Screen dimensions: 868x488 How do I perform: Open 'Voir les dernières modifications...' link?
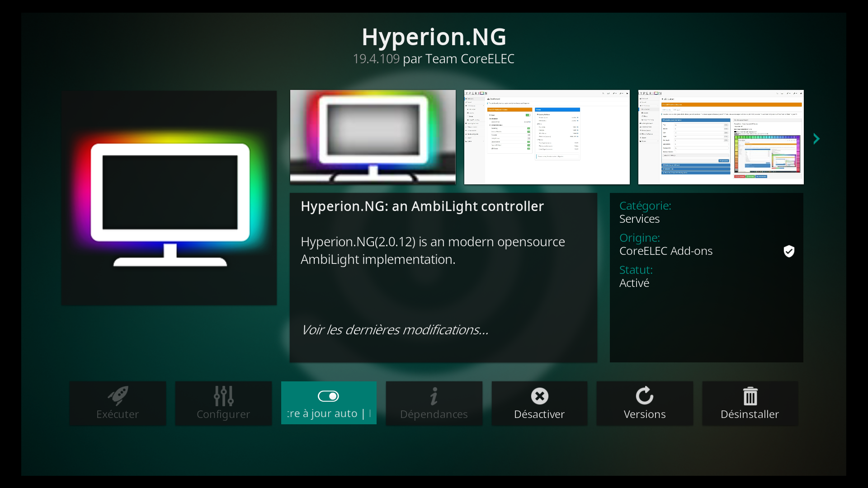(395, 330)
